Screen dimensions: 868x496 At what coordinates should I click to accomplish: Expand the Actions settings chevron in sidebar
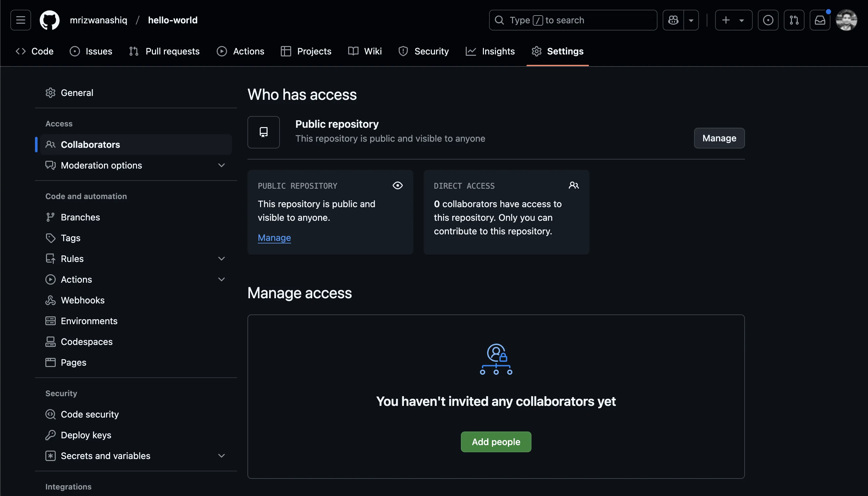222,279
